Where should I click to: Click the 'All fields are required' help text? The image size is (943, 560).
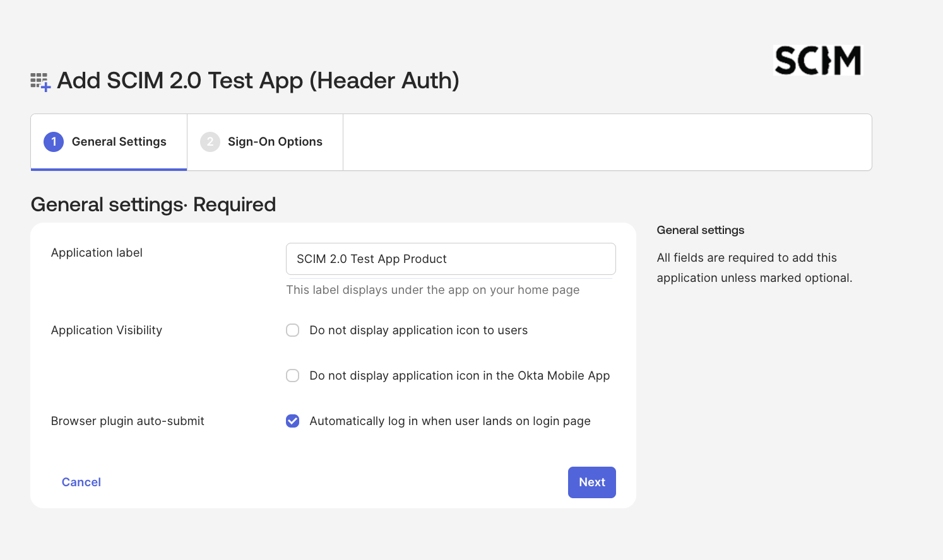click(755, 268)
